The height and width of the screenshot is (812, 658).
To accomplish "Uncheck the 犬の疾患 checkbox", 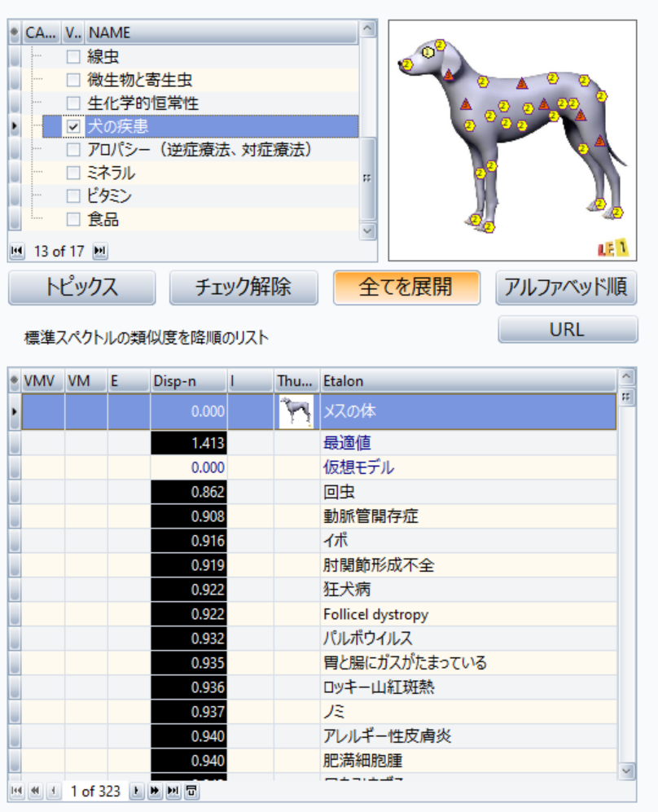I will [73, 127].
